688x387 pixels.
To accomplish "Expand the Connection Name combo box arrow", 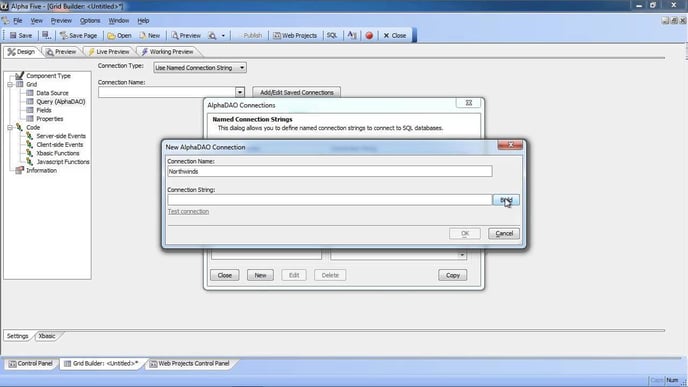I will [240, 92].
